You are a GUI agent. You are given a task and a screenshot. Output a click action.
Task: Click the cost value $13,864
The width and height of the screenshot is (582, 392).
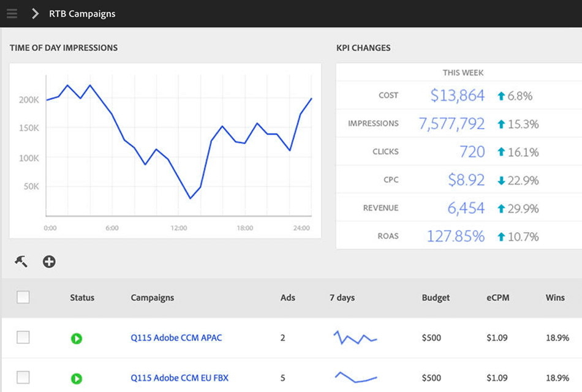457,96
